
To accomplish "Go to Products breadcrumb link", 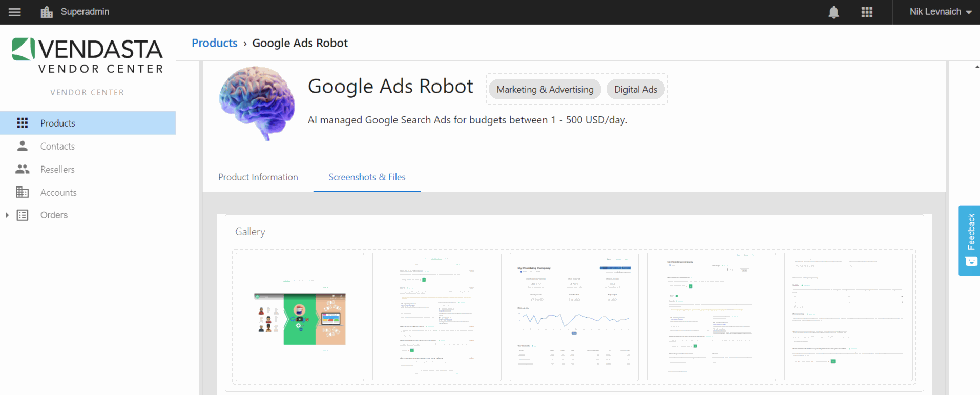I will point(215,43).
